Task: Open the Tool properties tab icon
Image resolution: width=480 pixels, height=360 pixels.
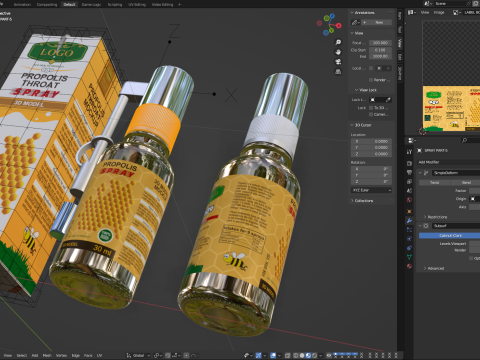Action: coord(409,152)
